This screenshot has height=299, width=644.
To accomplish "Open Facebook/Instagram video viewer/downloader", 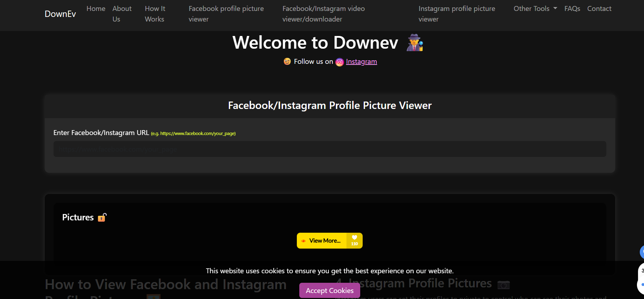I will [324, 14].
